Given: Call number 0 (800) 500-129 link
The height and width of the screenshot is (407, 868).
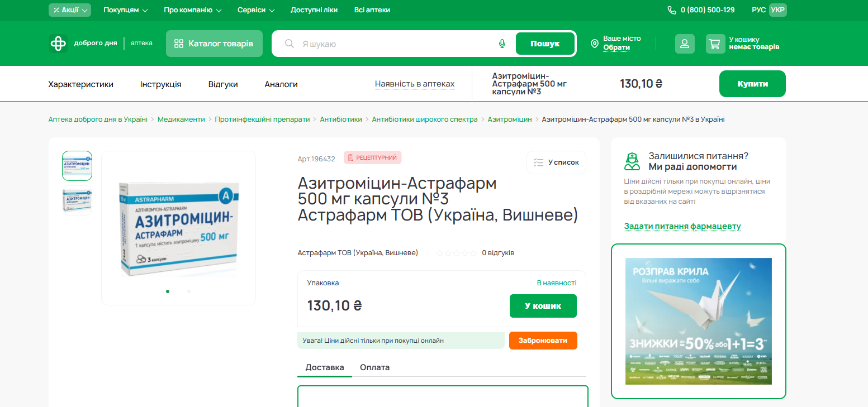Looking at the screenshot, I should 708,10.
